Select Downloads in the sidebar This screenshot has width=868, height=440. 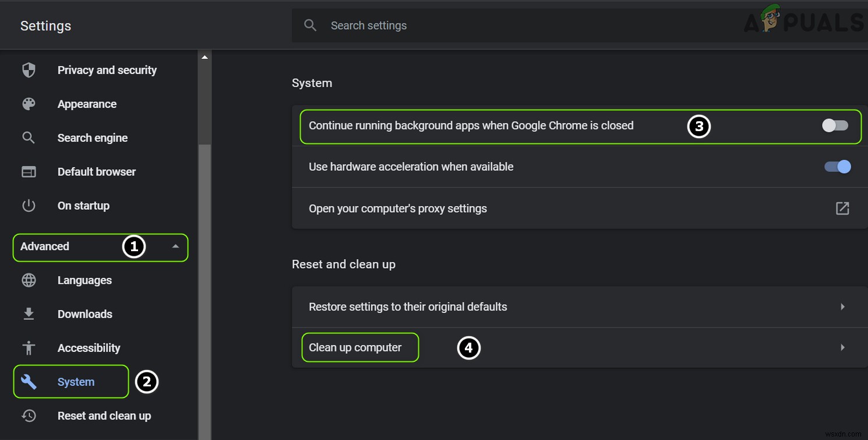point(85,314)
